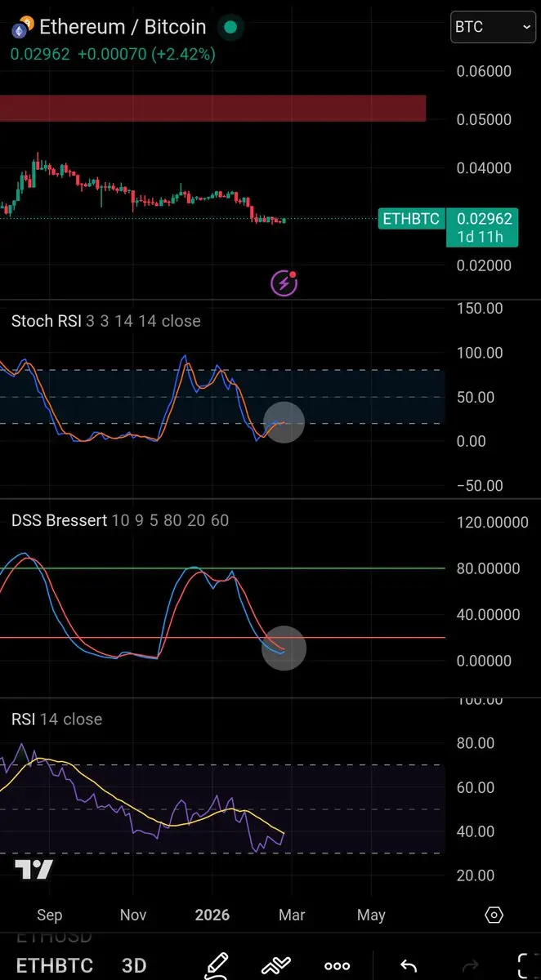
Task: Click 0.05000 on the price scale
Action: tap(484, 119)
